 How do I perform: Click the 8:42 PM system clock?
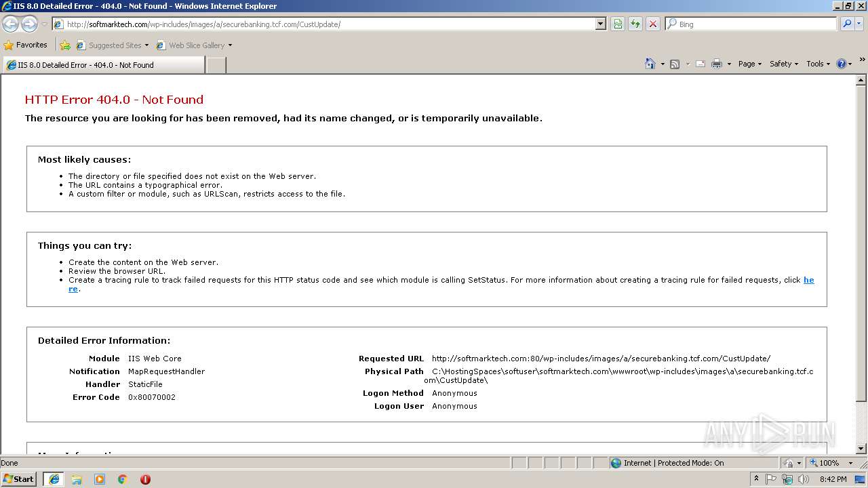[x=833, y=479]
